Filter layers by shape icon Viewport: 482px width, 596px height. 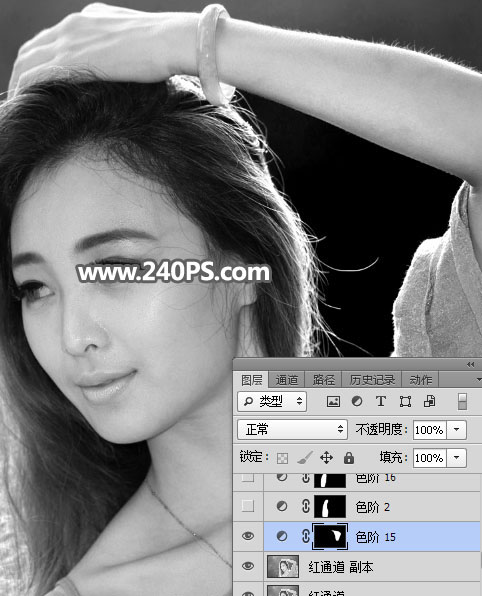click(405, 401)
